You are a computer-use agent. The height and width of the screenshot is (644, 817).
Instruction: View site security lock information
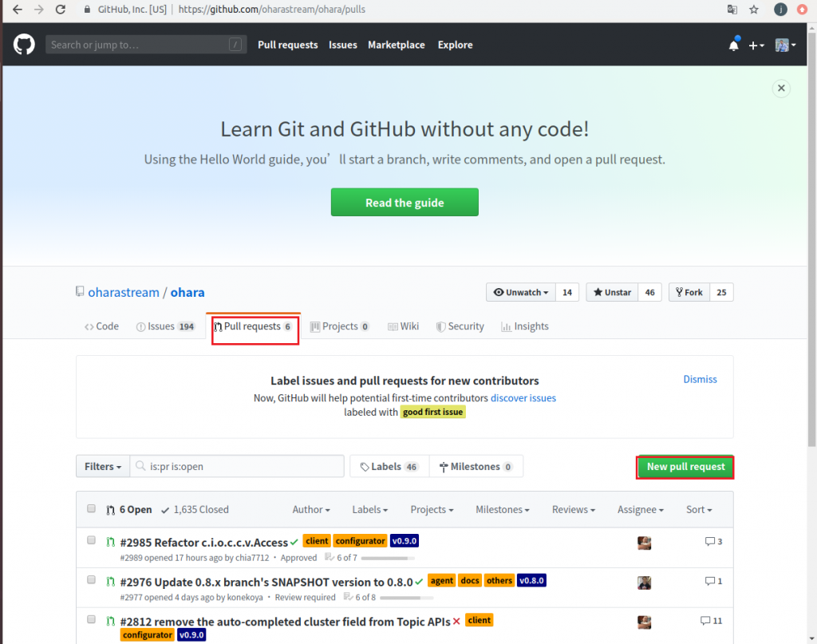click(87, 10)
